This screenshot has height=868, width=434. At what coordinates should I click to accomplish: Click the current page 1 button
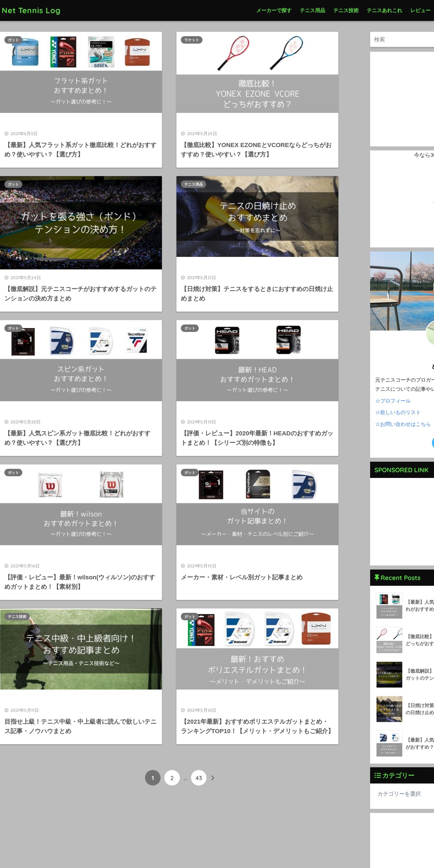point(153,778)
